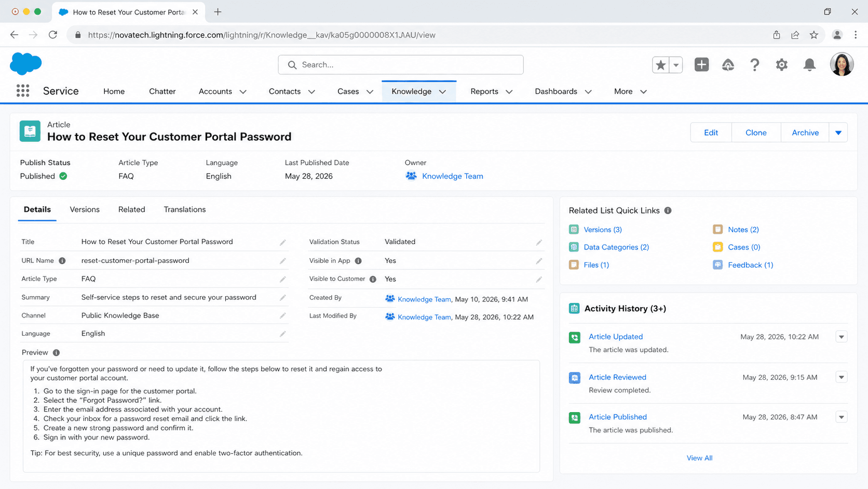868x489 pixels.
Task: Click the Notes icon in Related List Quick Links
Action: tap(718, 229)
